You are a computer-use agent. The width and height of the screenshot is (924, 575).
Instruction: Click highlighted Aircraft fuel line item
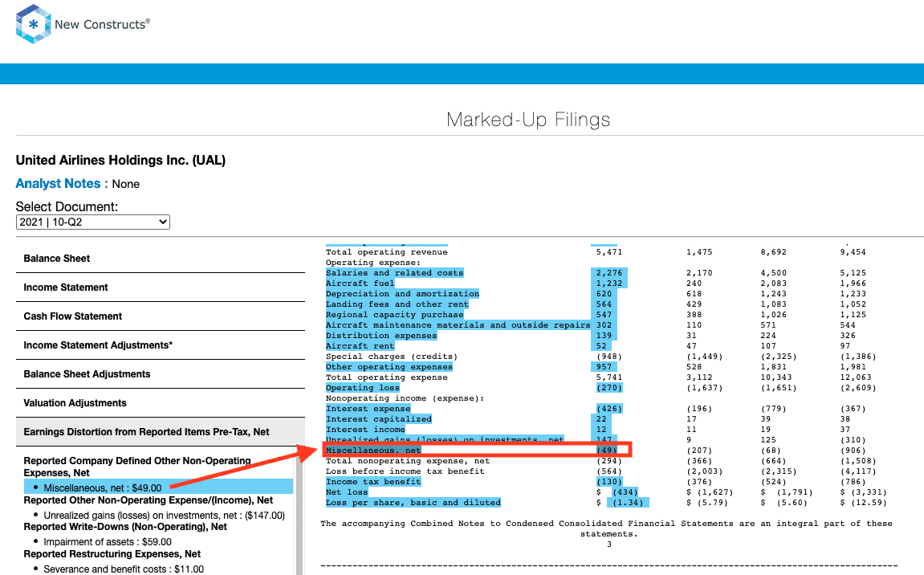[360, 283]
